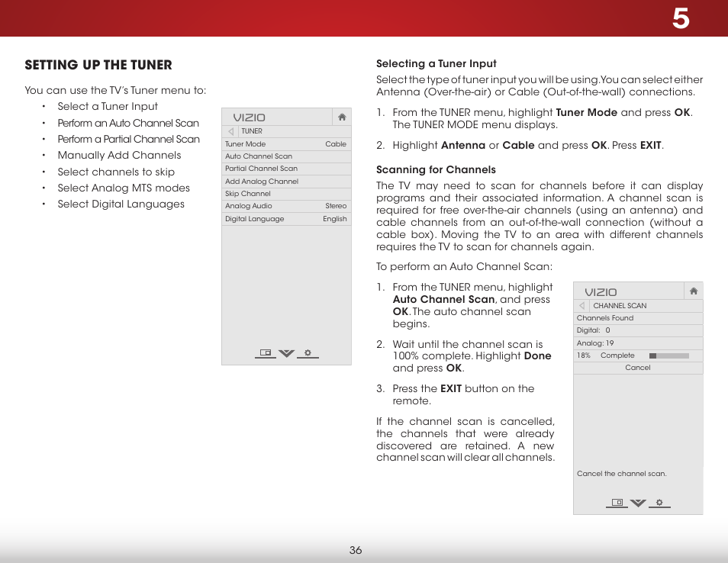Viewport: 728px width, 563px height.
Task: Select Auto Channel Scan menu item
Action: 286,156
